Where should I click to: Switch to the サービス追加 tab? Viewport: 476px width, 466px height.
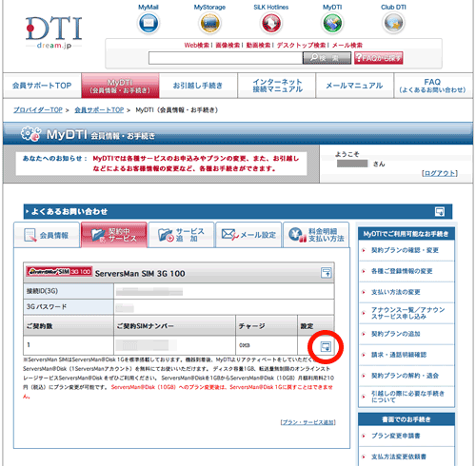[x=181, y=235]
